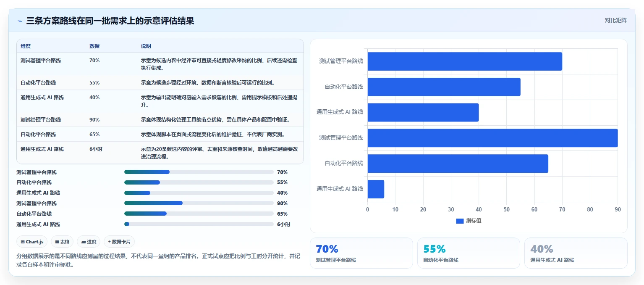Click table row 通用生成式 AI 路线 with 6小时

click(160, 153)
